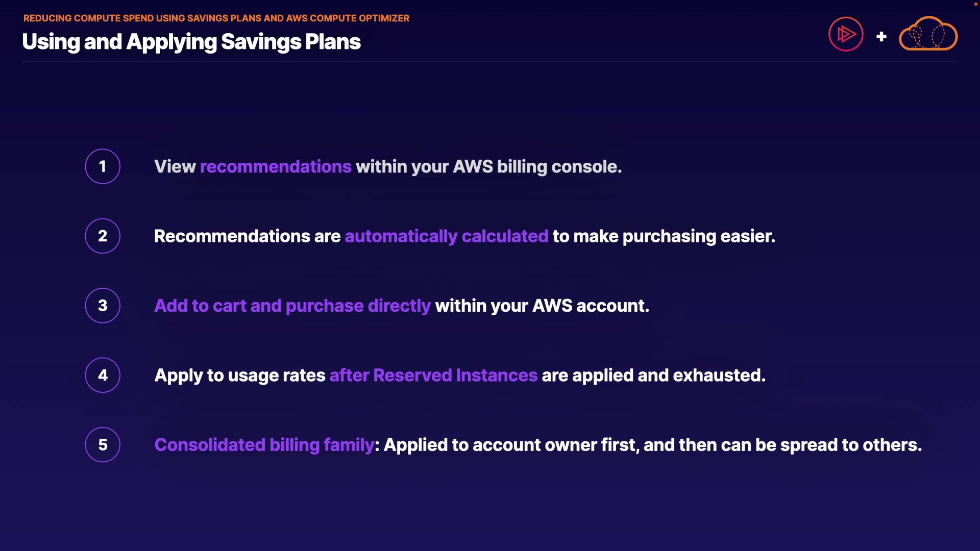Select the numbered circle 3
Viewport: 980px width, 551px height.
103,306
